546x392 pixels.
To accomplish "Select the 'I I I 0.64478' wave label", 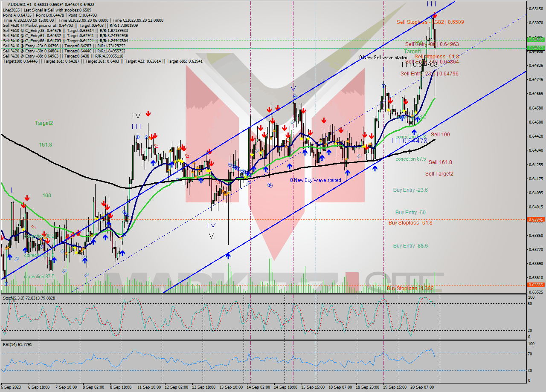I will point(409,140).
